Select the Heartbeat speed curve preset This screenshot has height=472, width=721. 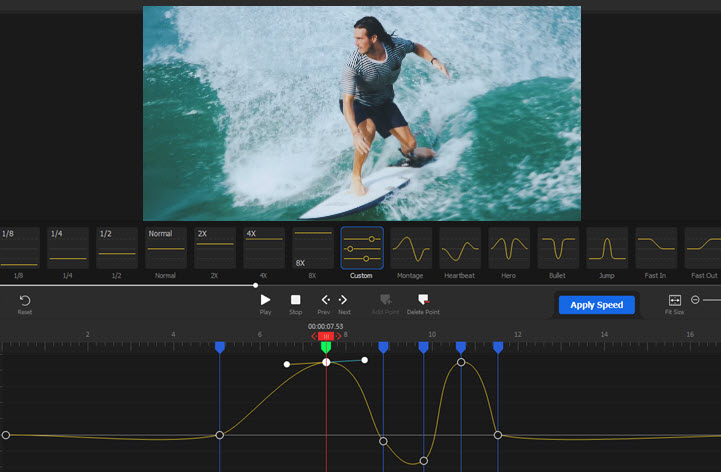coord(460,248)
